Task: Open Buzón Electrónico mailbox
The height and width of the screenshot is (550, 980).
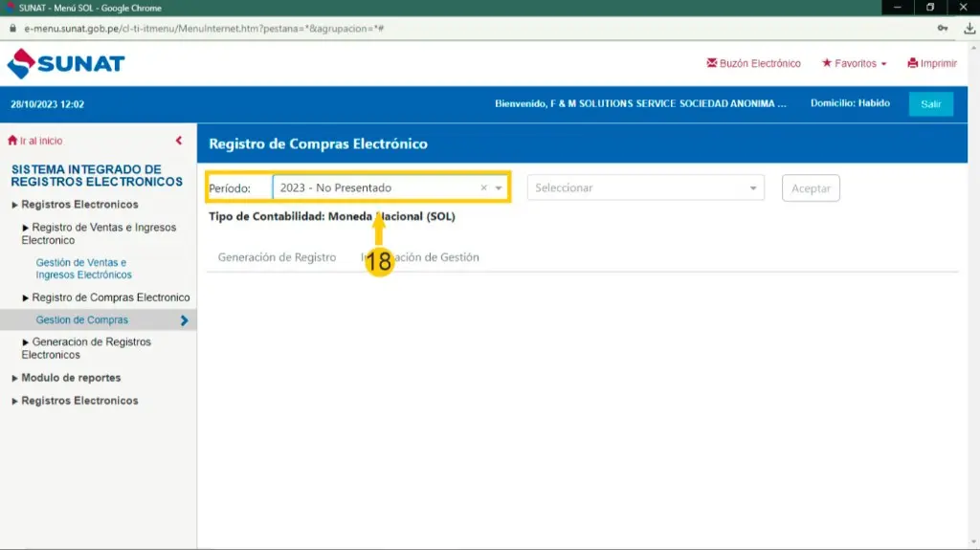Action: pos(753,64)
